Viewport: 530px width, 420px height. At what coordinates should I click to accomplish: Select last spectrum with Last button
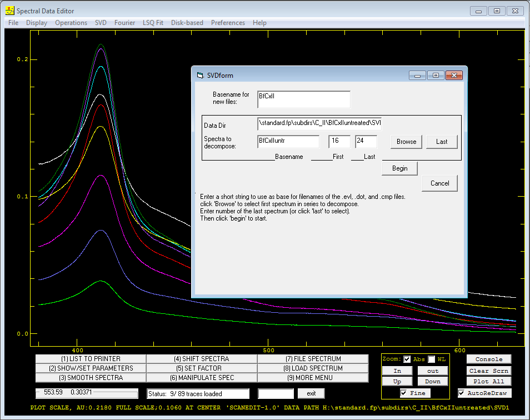click(x=442, y=142)
